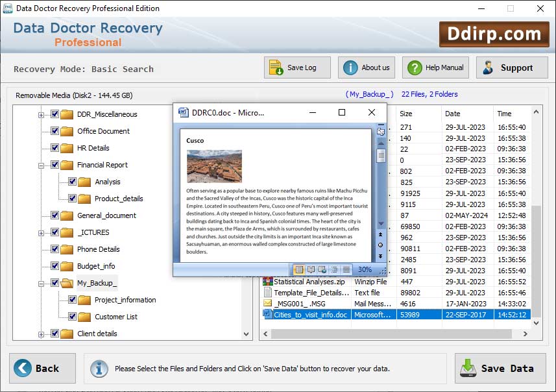Select the Customer List folder
Image resolution: width=556 pixels, height=392 pixels.
point(116,317)
